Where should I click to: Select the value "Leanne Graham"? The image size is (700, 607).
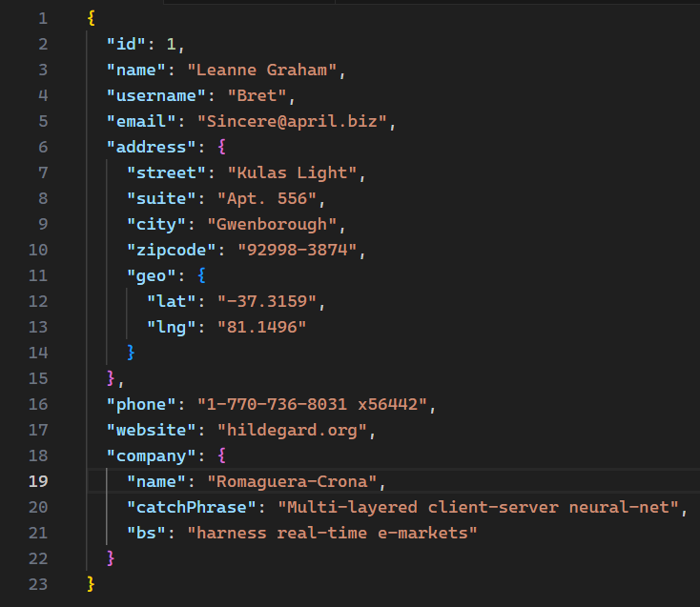(x=261, y=70)
